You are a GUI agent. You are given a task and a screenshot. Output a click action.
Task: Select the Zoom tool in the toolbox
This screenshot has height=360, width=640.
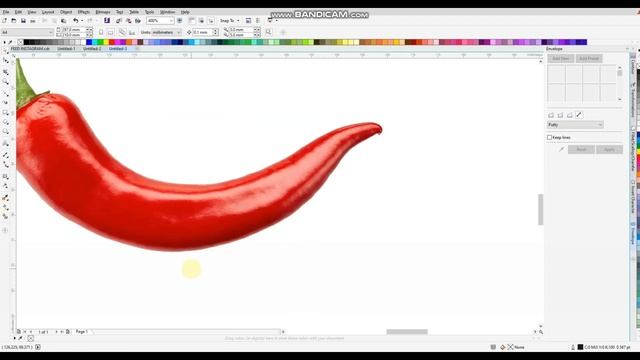(x=6, y=82)
